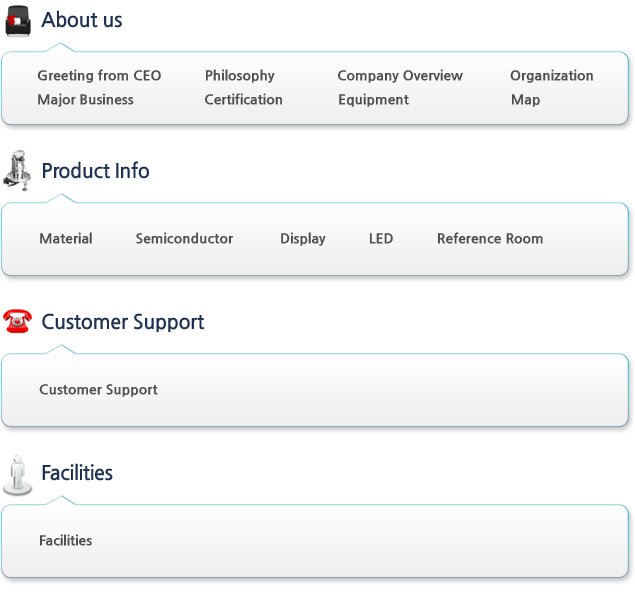Open the Semiconductor products page

(x=184, y=239)
